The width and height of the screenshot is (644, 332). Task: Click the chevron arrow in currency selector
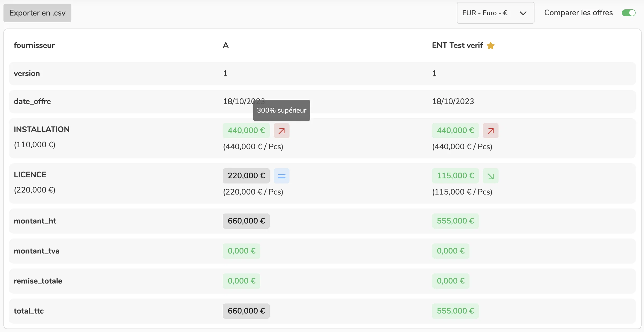coord(523,13)
